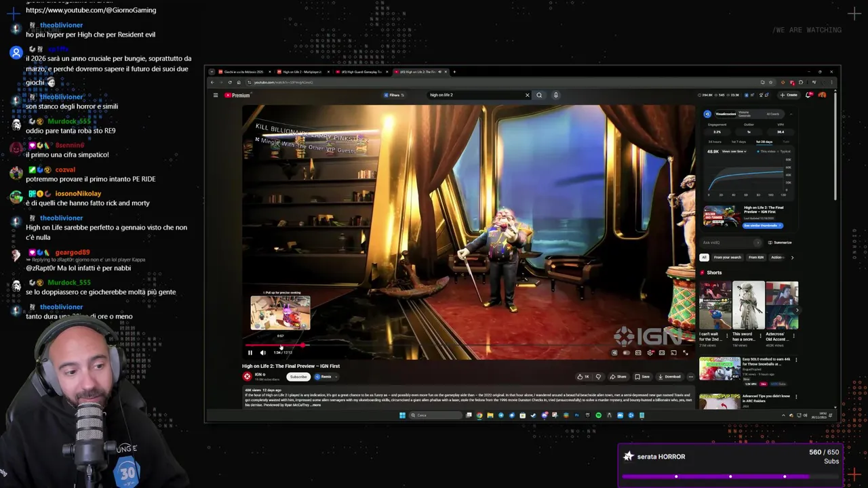Reload the page with browser refresh
Viewport: 868px width, 488px height.
point(230,82)
